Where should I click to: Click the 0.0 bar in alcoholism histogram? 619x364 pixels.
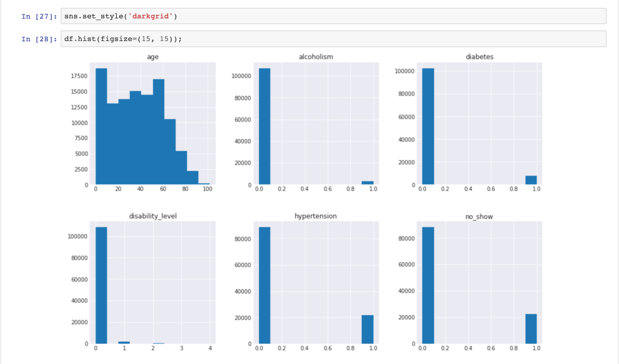pyautogui.click(x=264, y=127)
